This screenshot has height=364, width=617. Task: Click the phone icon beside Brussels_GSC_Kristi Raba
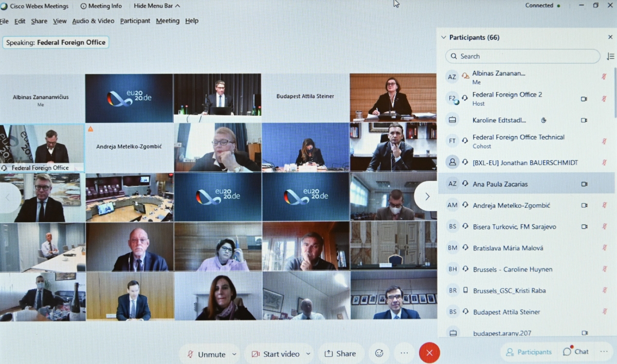click(x=465, y=290)
